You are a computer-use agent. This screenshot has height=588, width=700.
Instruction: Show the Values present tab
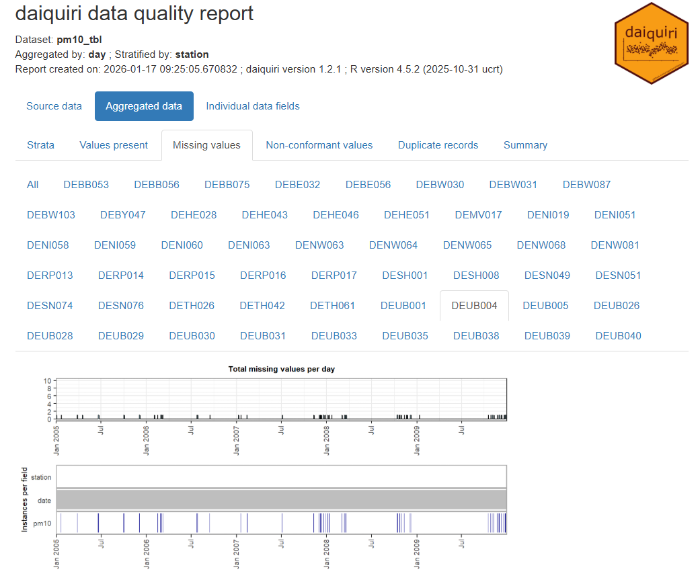(x=114, y=145)
